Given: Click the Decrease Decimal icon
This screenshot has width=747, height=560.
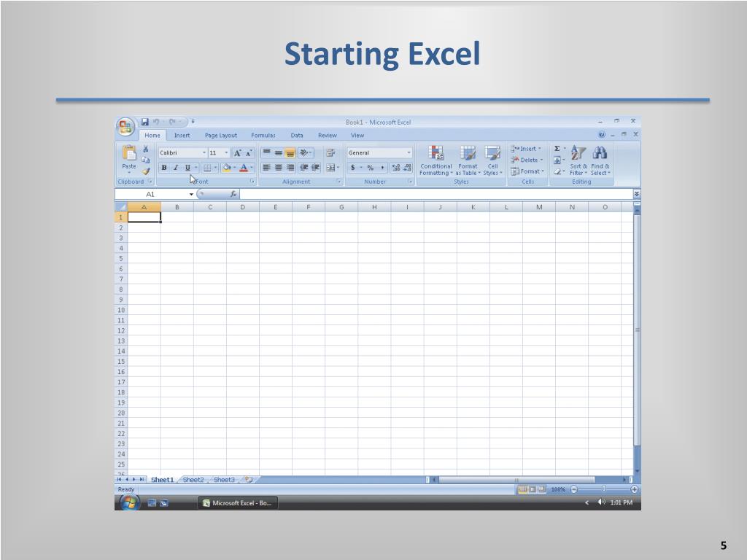Looking at the screenshot, I should [x=407, y=168].
